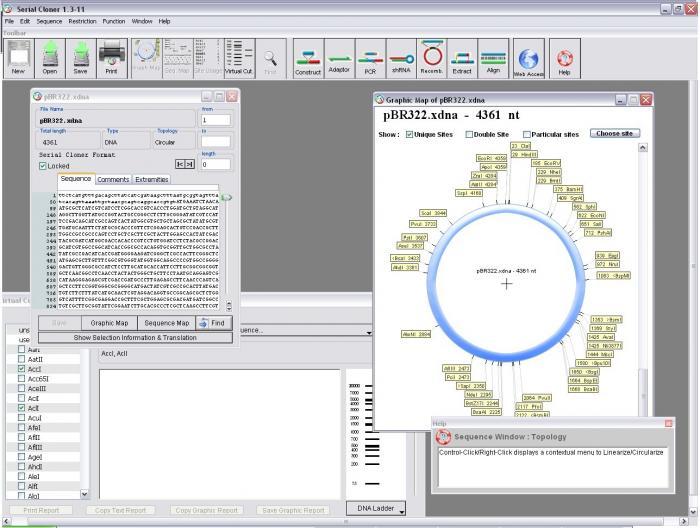Save with the Save toolbar icon
The height and width of the screenshot is (528, 700).
tap(81, 58)
